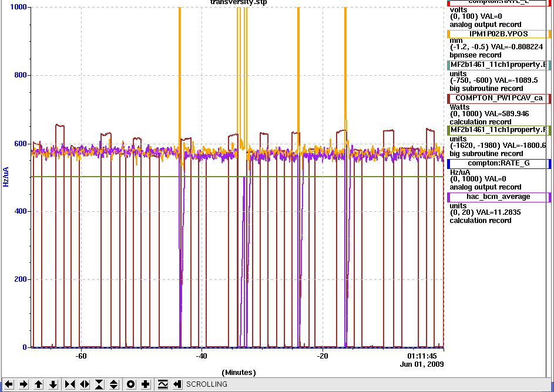Select the IPM1P02B.YPOS curve in legend
This screenshot has width=554, height=392.
(499, 34)
